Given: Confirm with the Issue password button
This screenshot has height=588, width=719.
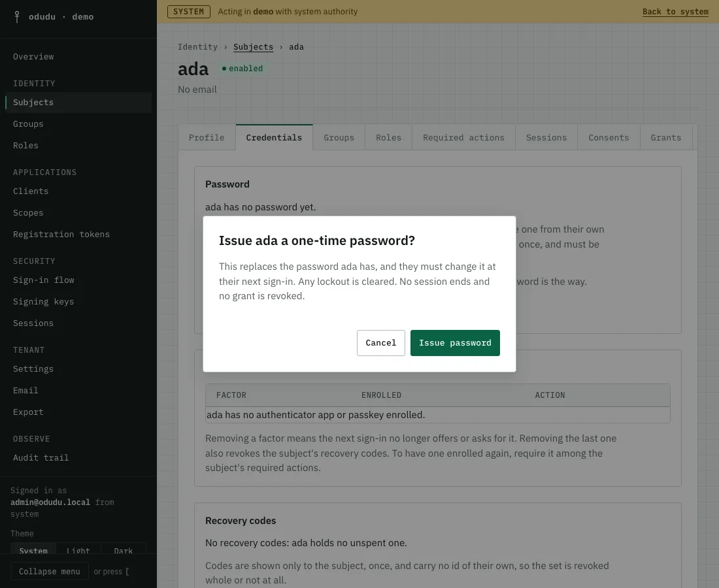Looking at the screenshot, I should 455,343.
